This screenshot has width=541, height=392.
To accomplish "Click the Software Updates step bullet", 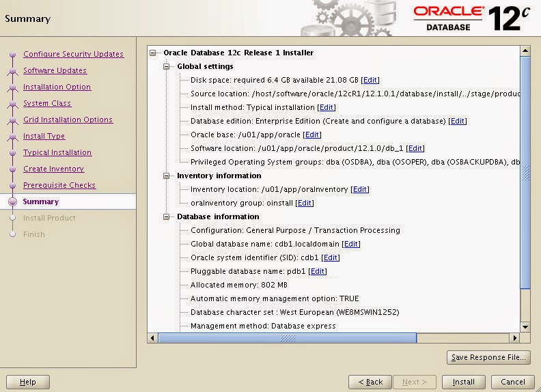I will click(x=13, y=71).
